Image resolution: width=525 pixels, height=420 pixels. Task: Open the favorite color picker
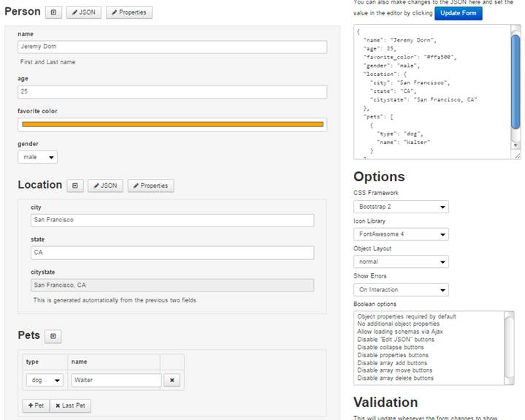click(172, 124)
